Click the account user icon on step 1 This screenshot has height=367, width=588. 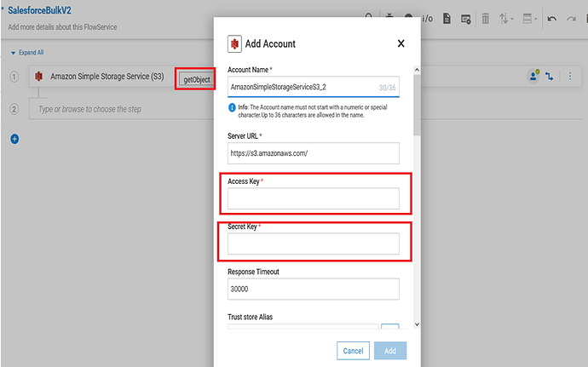tap(533, 76)
